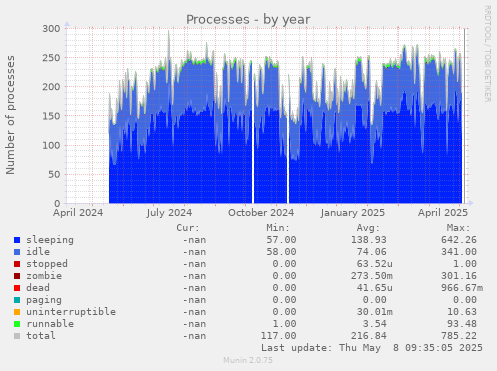Click the 300 y-axis tick label
Viewport: 497px width, 371px height.
[51, 28]
